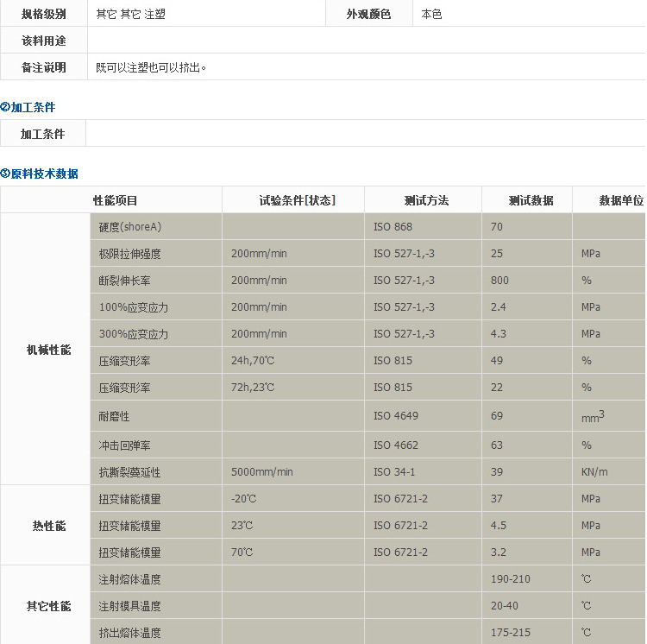The height and width of the screenshot is (644, 647).
Task: Select storage modulus value 3.2
Action: coord(498,552)
